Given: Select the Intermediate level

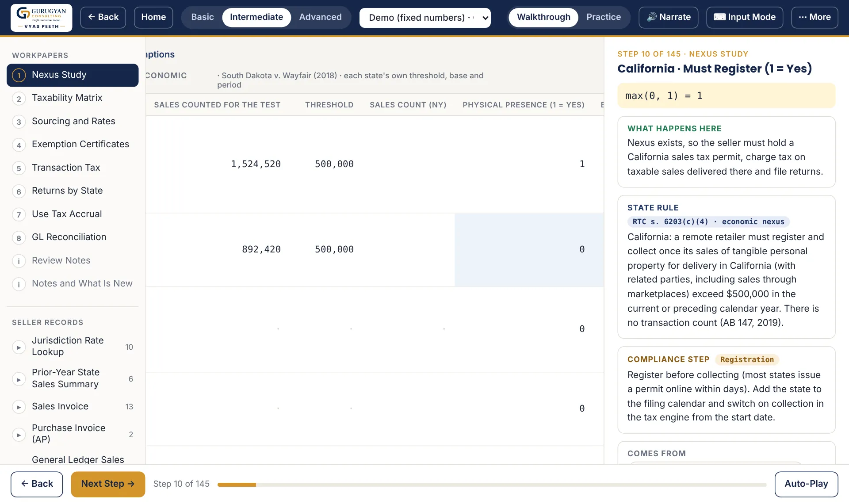Looking at the screenshot, I should tap(256, 17).
